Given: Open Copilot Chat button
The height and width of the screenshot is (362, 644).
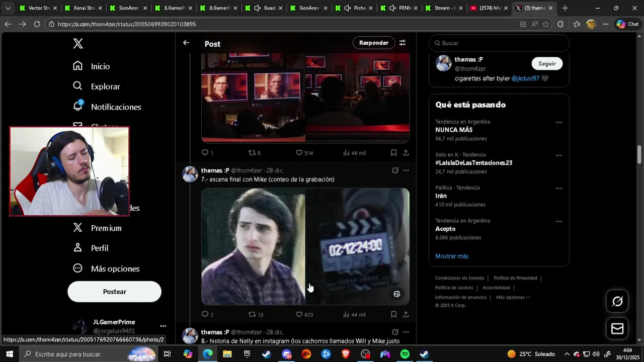Looking at the screenshot, I should [x=627, y=24].
